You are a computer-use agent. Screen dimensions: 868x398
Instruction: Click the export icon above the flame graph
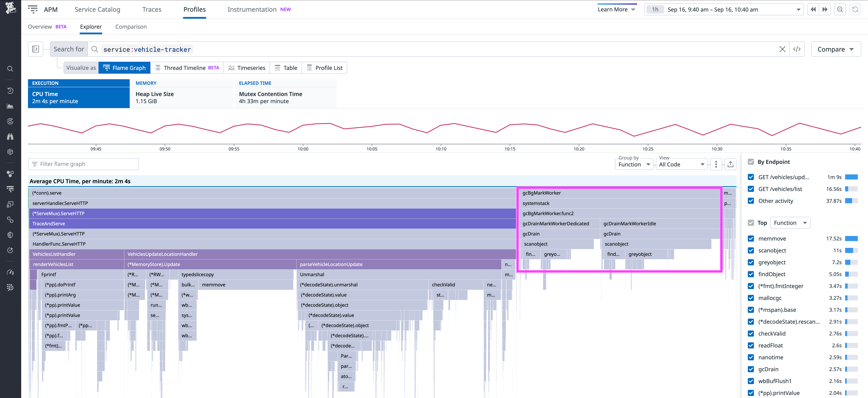pos(731,164)
